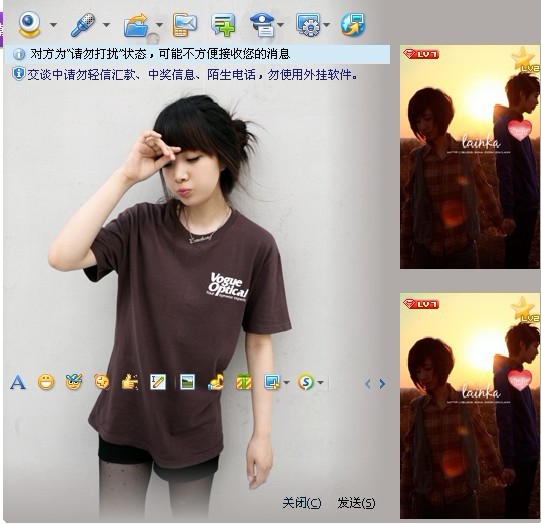The width and height of the screenshot is (541, 524).
Task: Open the screenshot tool dropdown arrow
Action: pyautogui.click(x=286, y=382)
